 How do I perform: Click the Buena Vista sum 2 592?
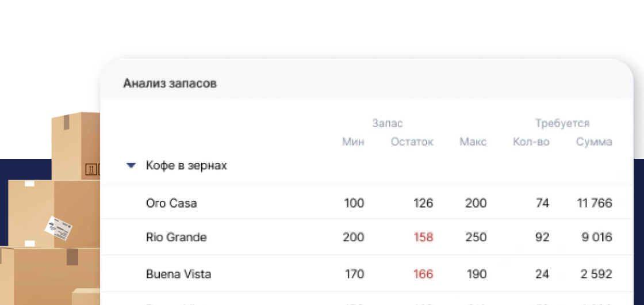[596, 274]
